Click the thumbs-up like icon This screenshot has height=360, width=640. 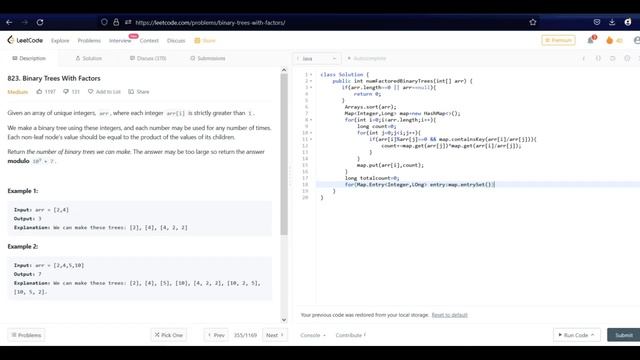click(40, 91)
